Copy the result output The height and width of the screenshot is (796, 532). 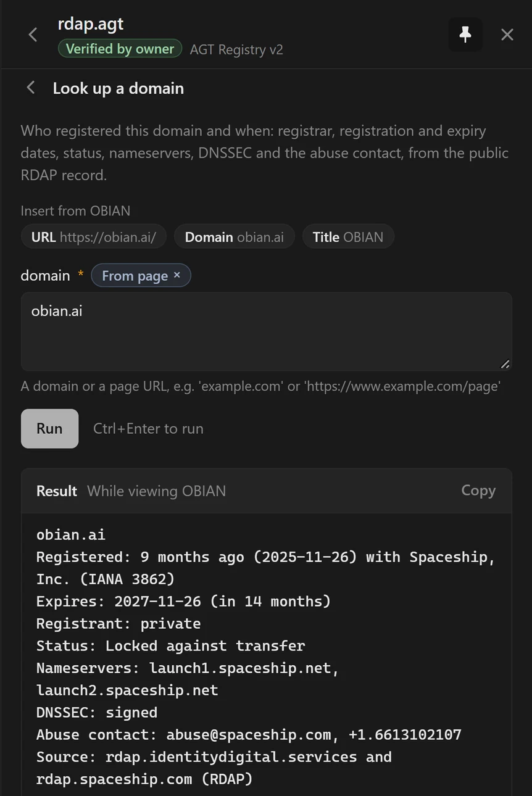point(478,491)
